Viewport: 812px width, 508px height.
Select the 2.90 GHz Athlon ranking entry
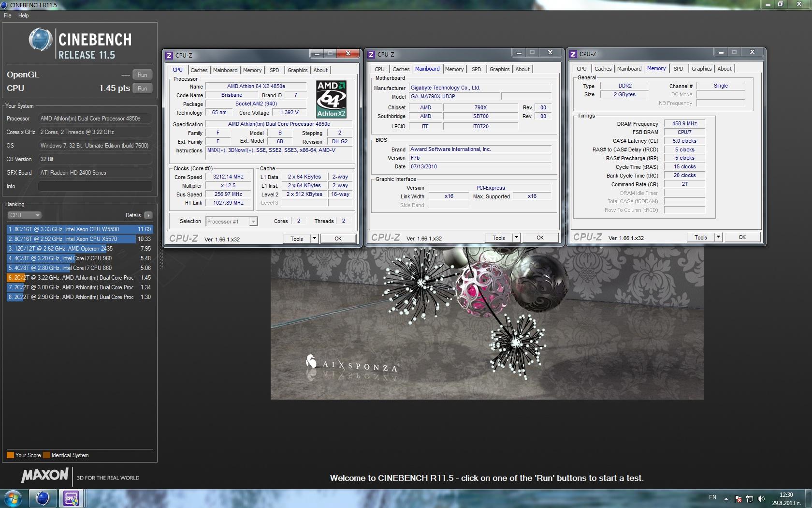point(80,297)
